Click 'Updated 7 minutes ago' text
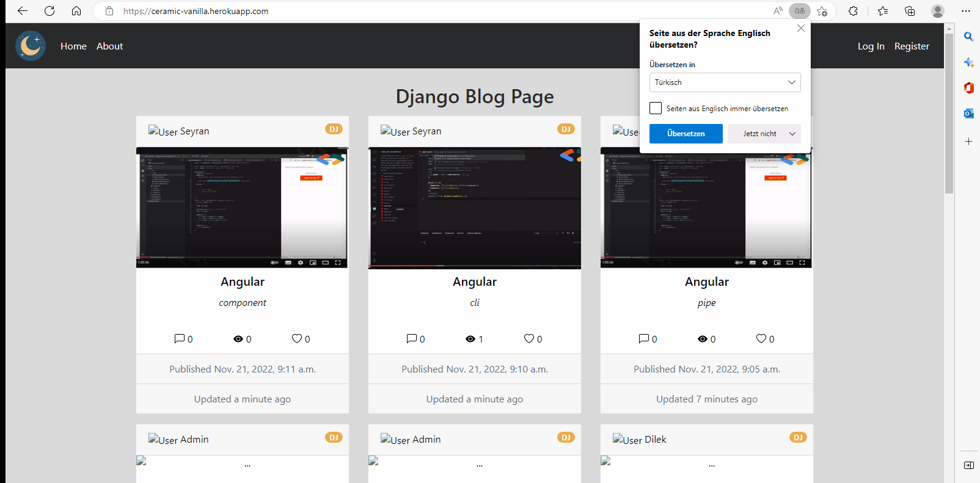Screen dimensions: 980x483 707,399
